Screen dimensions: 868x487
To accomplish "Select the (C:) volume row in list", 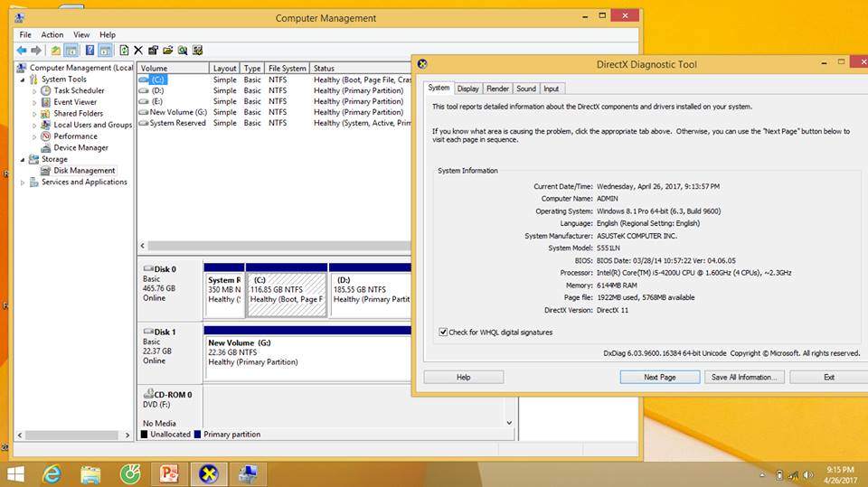I will (x=274, y=80).
